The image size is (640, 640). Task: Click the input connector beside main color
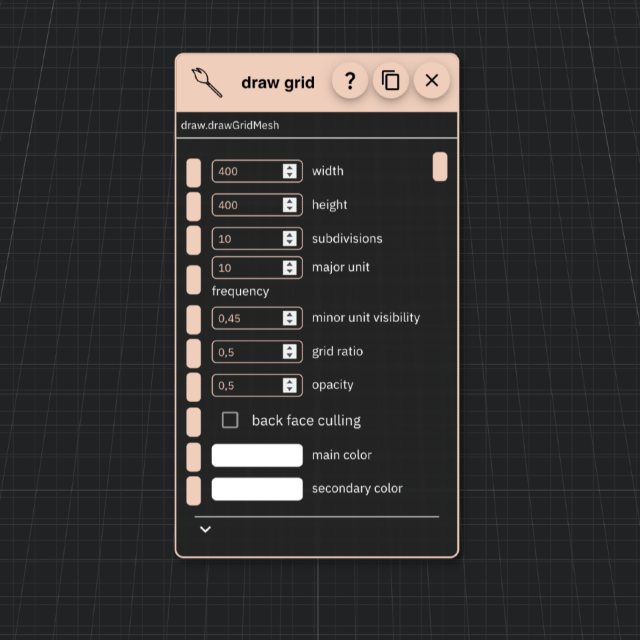pos(193,457)
